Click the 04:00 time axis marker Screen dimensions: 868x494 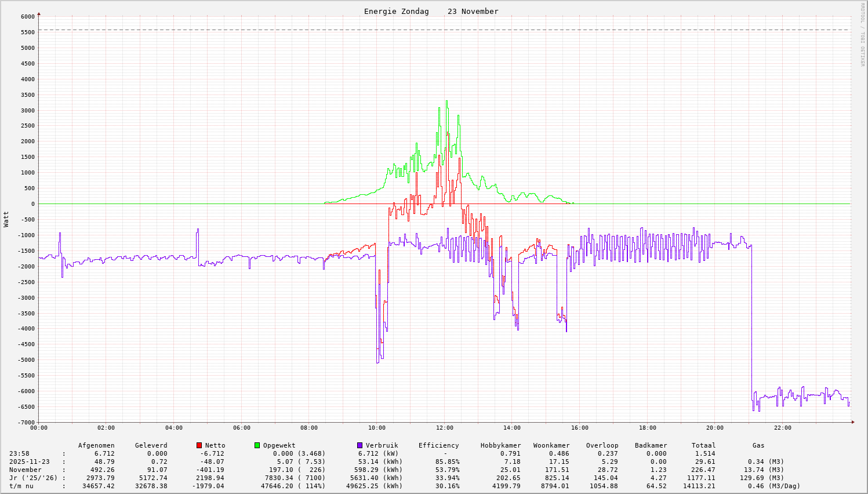click(173, 428)
